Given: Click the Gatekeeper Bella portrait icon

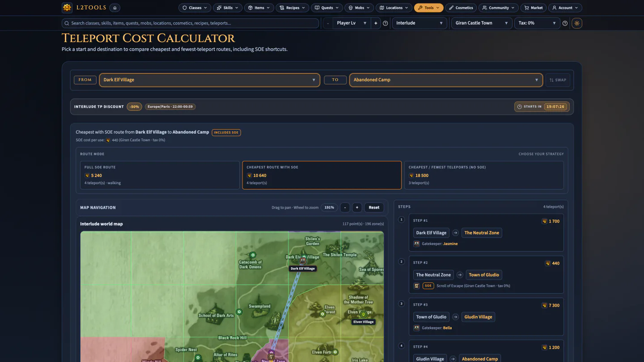Looking at the screenshot, I should click(417, 328).
